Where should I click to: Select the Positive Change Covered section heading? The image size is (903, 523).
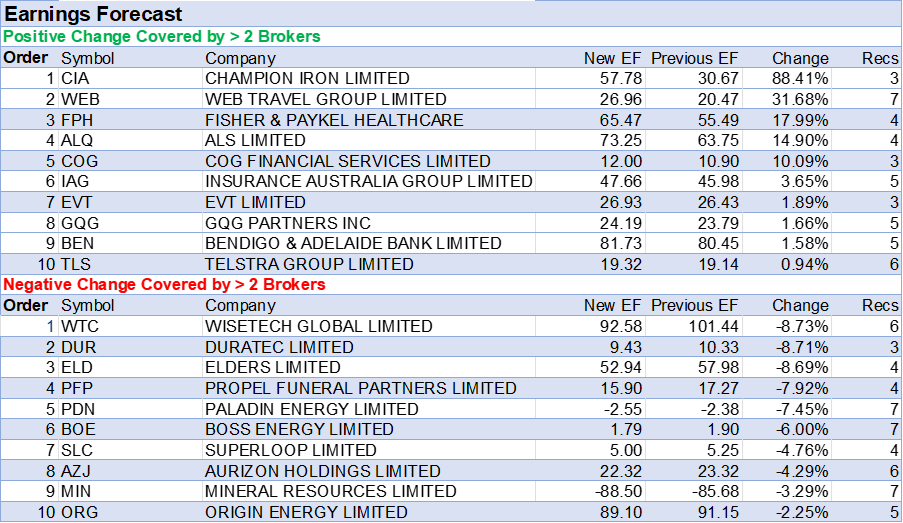point(162,36)
